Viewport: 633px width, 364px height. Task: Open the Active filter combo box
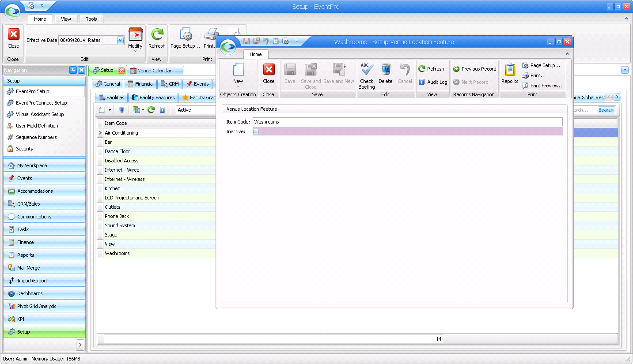(x=196, y=110)
